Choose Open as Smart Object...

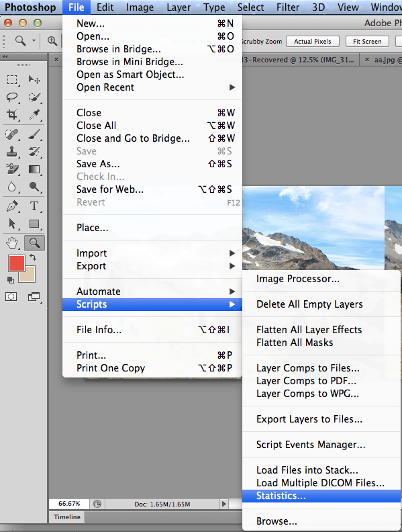[152, 75]
